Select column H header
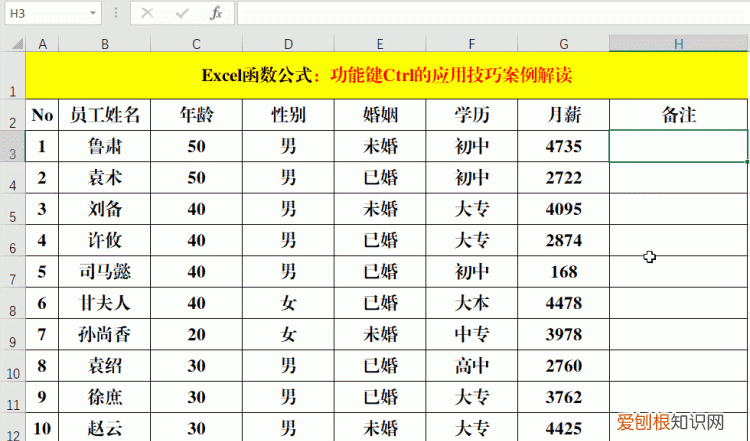750x441 pixels. click(679, 44)
